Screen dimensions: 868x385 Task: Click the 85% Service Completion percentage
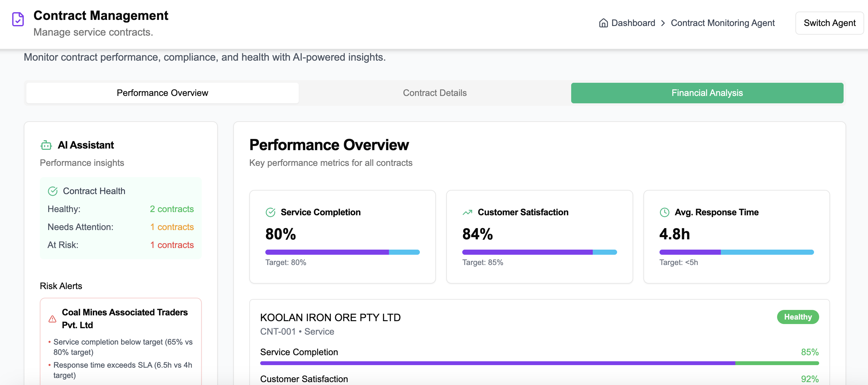click(x=810, y=352)
